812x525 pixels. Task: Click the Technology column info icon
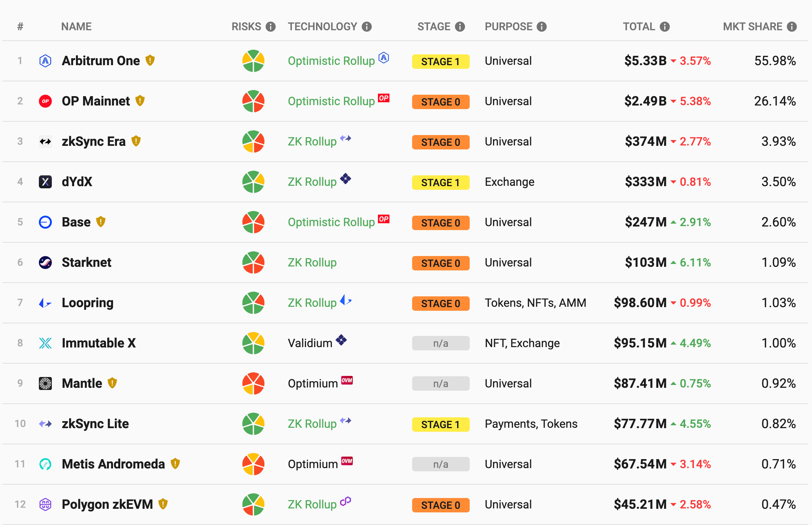pos(367,27)
